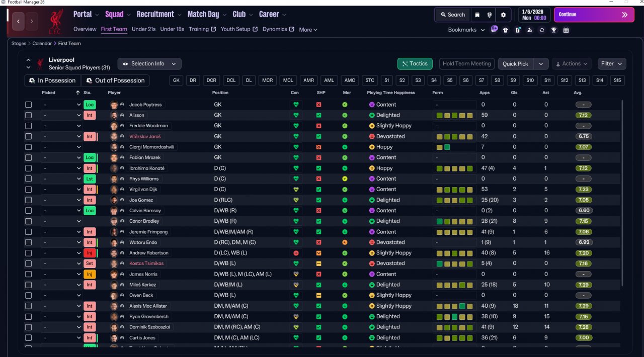
Task: Open the trophy shortcut icon
Action: pos(553,30)
